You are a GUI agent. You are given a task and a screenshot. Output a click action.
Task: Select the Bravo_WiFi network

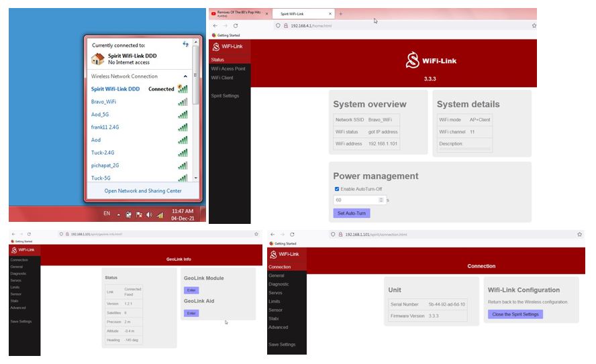pyautogui.click(x=104, y=102)
